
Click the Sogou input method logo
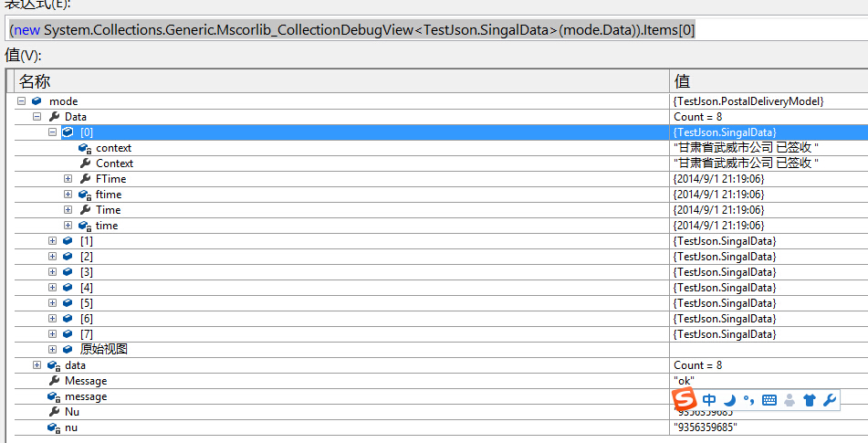tap(685, 399)
